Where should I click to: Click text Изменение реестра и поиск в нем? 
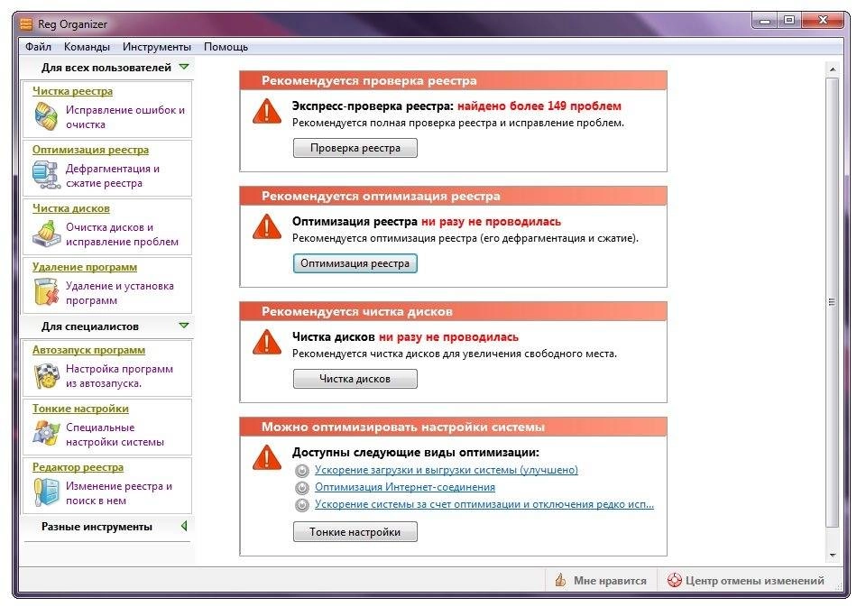119,493
